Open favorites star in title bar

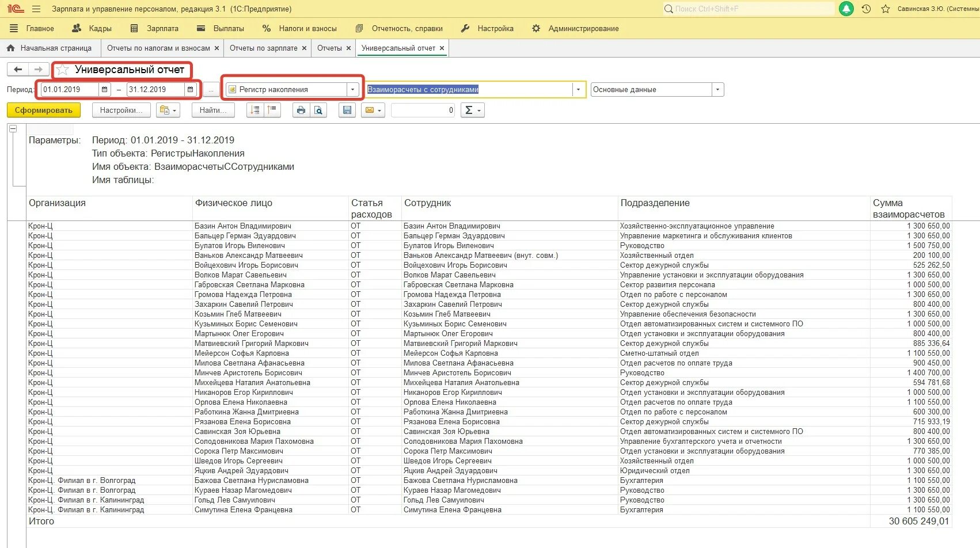coord(886,9)
